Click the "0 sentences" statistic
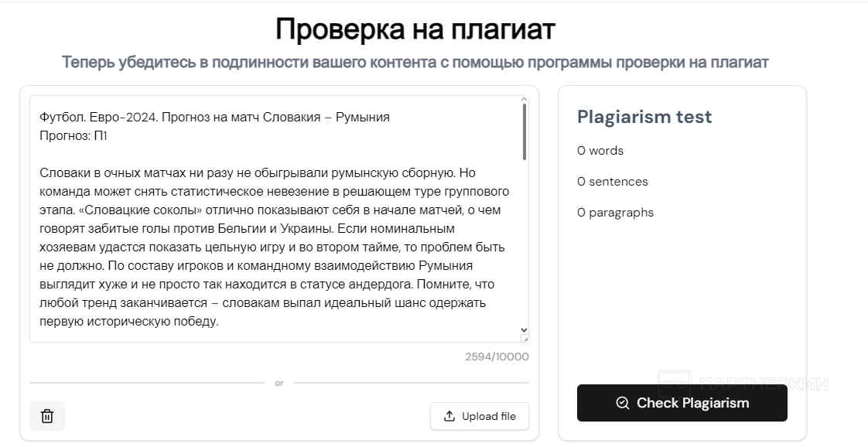This screenshot has width=868, height=447. point(613,182)
